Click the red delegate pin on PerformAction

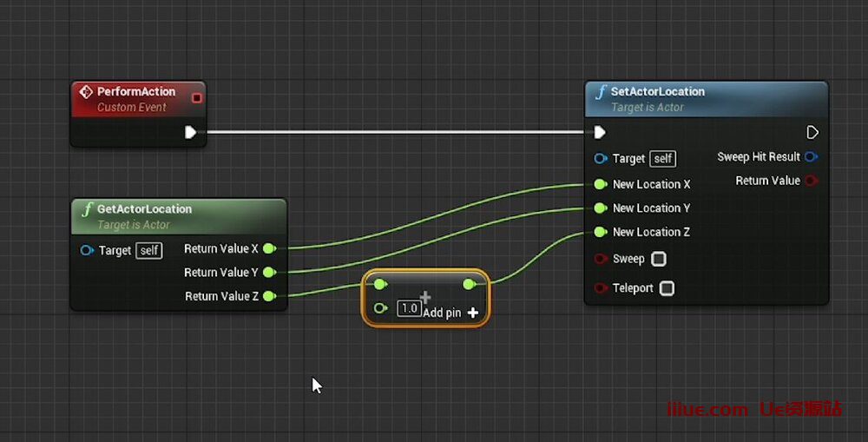tap(196, 98)
